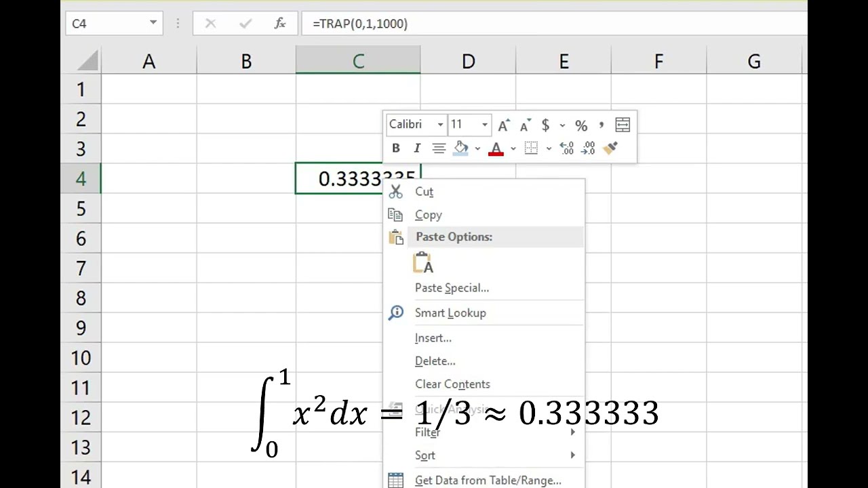The image size is (868, 488).
Task: Toggle Bold in the mini toolbar
Action: tap(396, 148)
